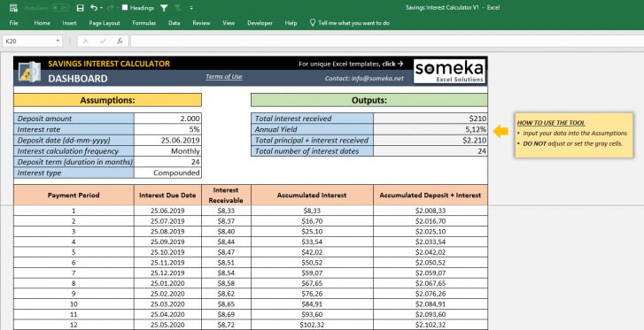Click the Insert Function fx icon
Screen dimensions: 644x330
click(120, 41)
